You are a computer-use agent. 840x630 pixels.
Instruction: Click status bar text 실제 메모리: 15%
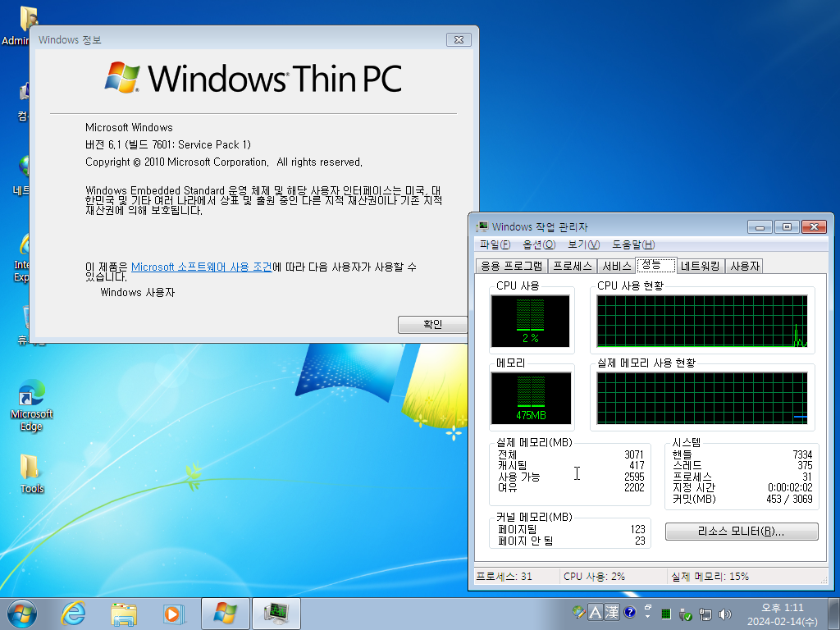710,577
